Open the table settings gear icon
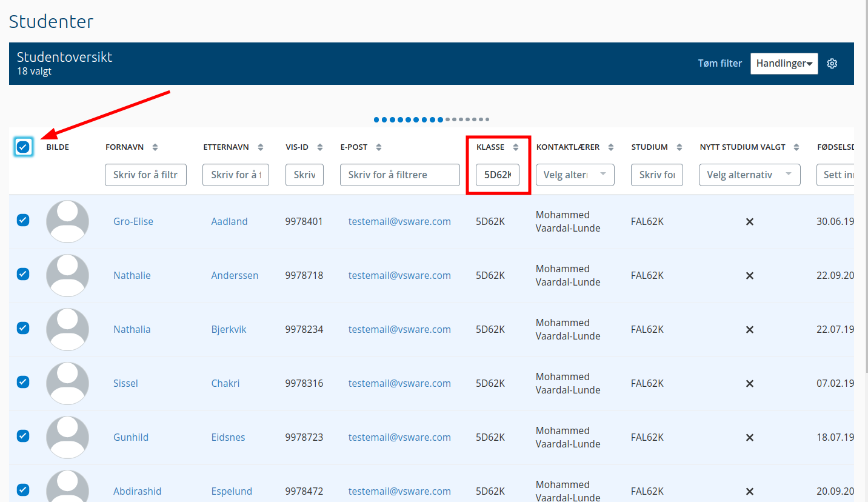The width and height of the screenshot is (868, 502). (x=832, y=64)
